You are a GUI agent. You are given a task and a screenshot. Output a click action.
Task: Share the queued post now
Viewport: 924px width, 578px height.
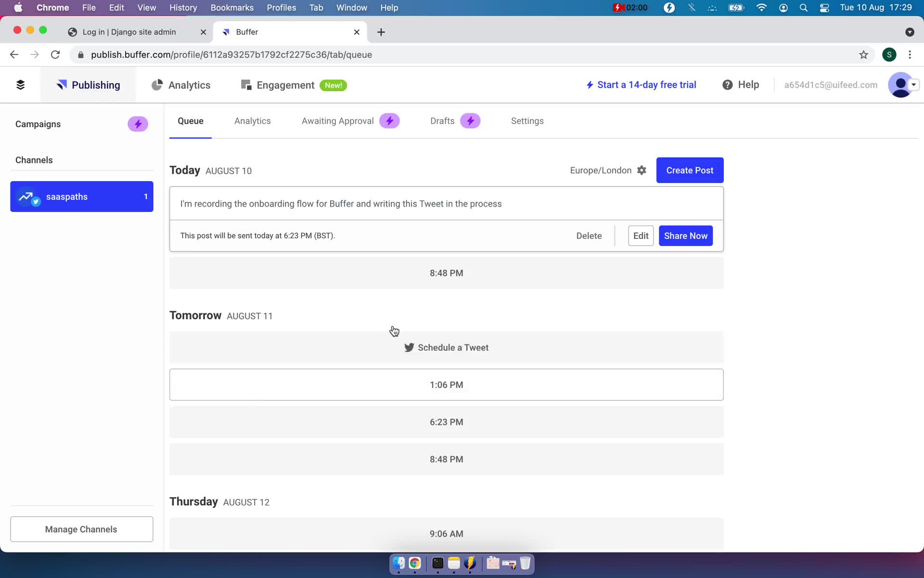point(686,236)
